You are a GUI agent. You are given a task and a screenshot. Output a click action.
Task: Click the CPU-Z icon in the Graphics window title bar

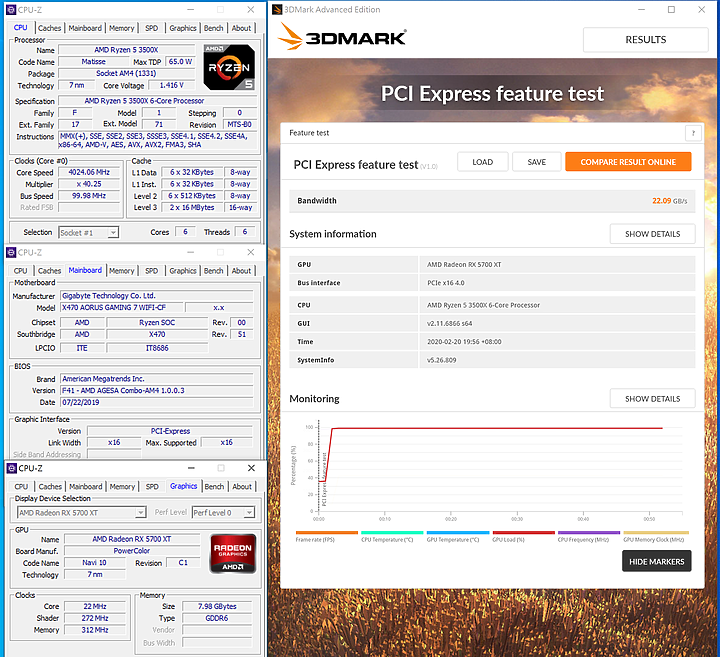pyautogui.click(x=12, y=468)
